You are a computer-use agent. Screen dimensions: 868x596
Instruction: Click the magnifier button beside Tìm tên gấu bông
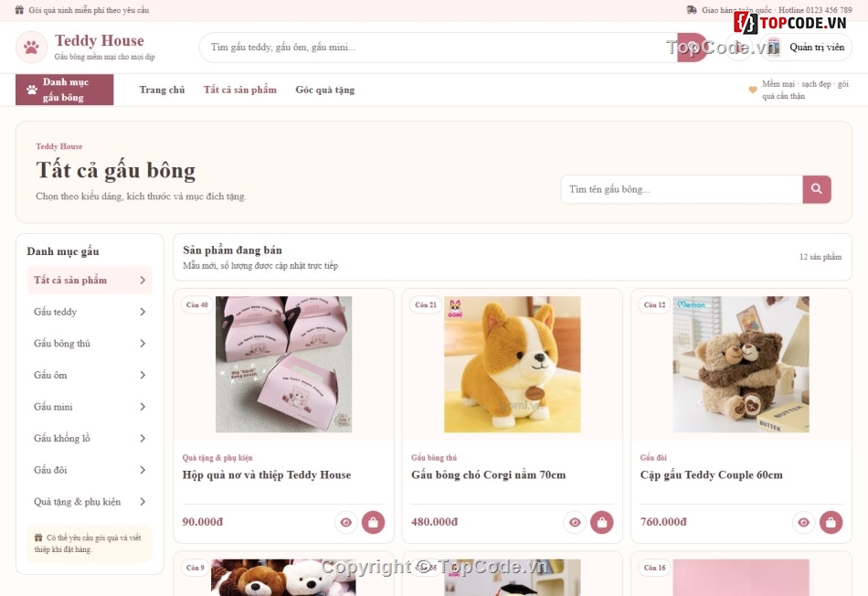coord(817,189)
